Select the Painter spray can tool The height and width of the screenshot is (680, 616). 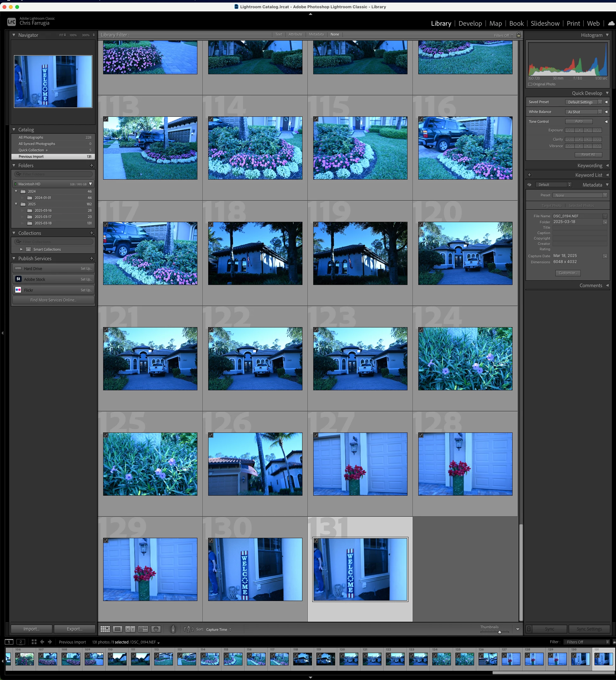[173, 629]
